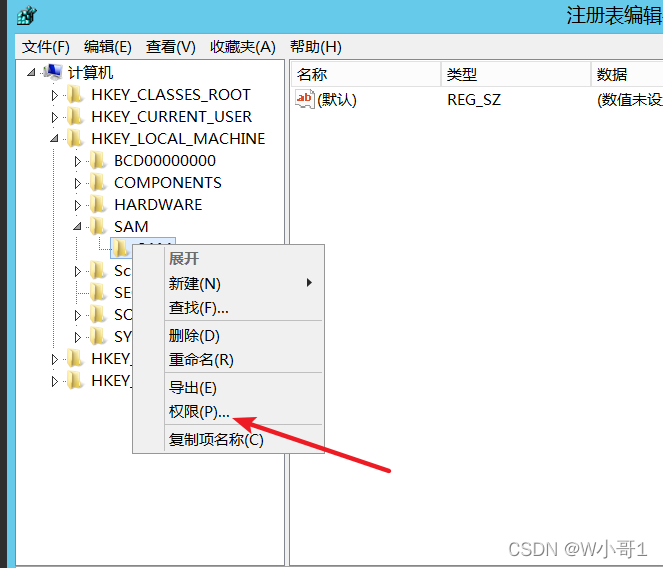Open the 编辑(E) menu

click(x=108, y=47)
